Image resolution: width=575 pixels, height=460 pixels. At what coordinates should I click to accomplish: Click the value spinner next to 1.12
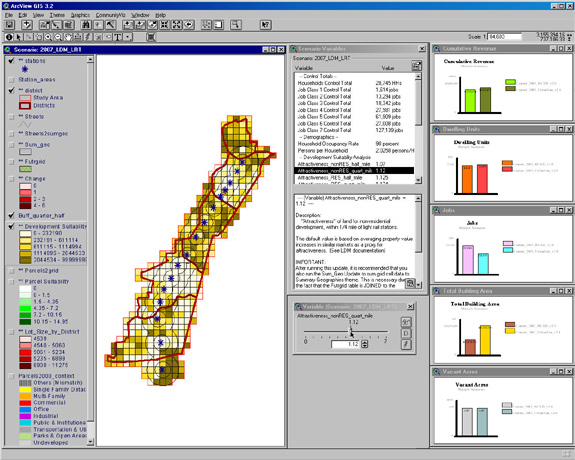pyautogui.click(x=365, y=344)
